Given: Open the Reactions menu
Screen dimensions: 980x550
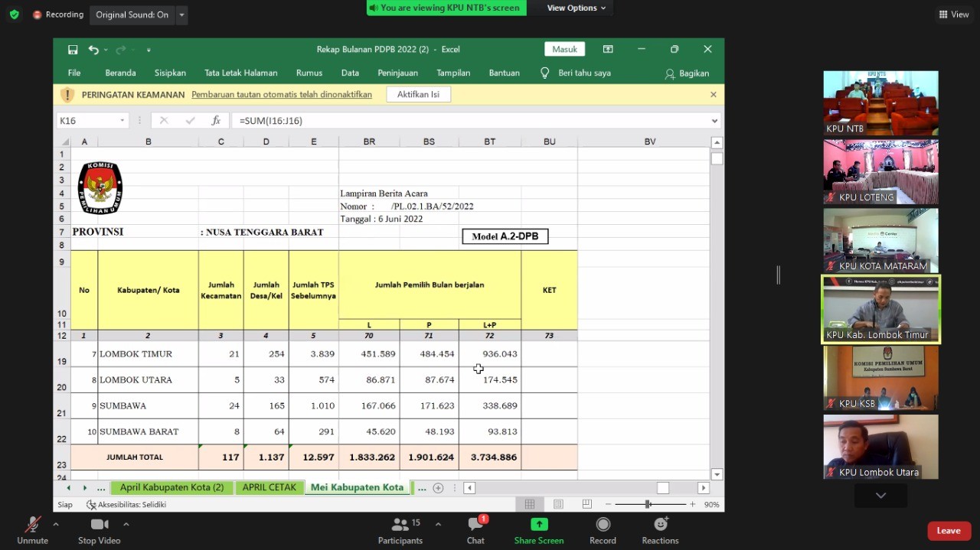Looking at the screenshot, I should [660, 525].
